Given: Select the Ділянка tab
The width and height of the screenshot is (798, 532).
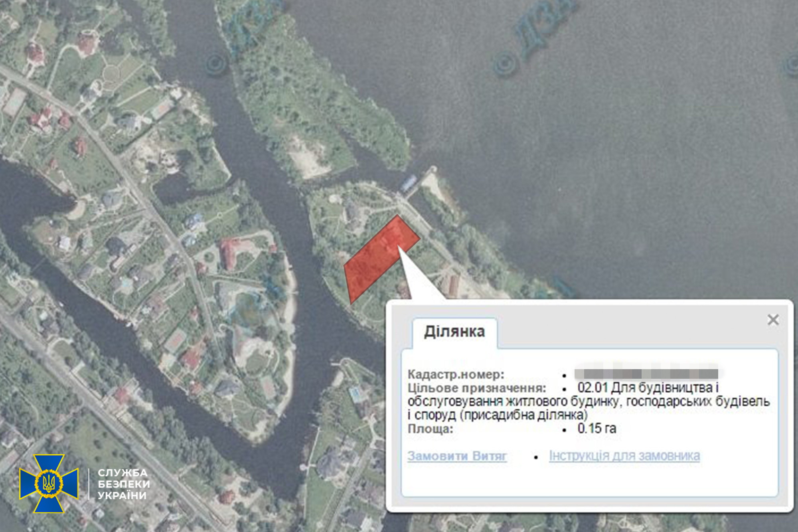Looking at the screenshot, I should point(454,332).
